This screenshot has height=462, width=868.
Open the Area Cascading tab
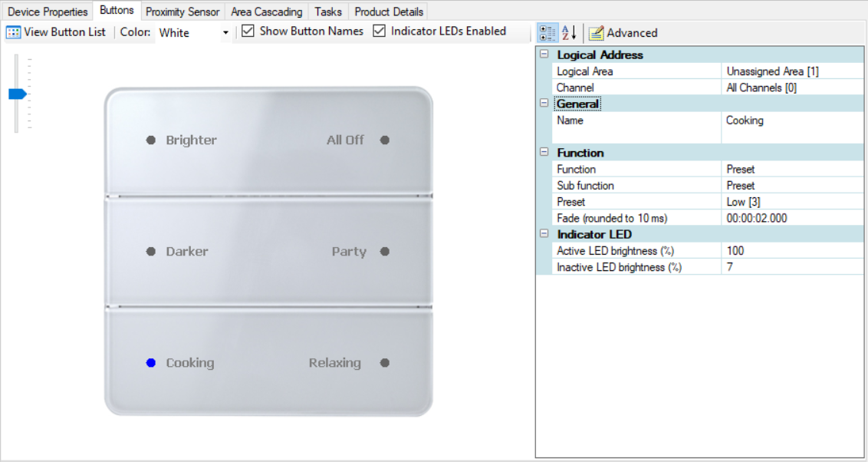click(x=266, y=11)
